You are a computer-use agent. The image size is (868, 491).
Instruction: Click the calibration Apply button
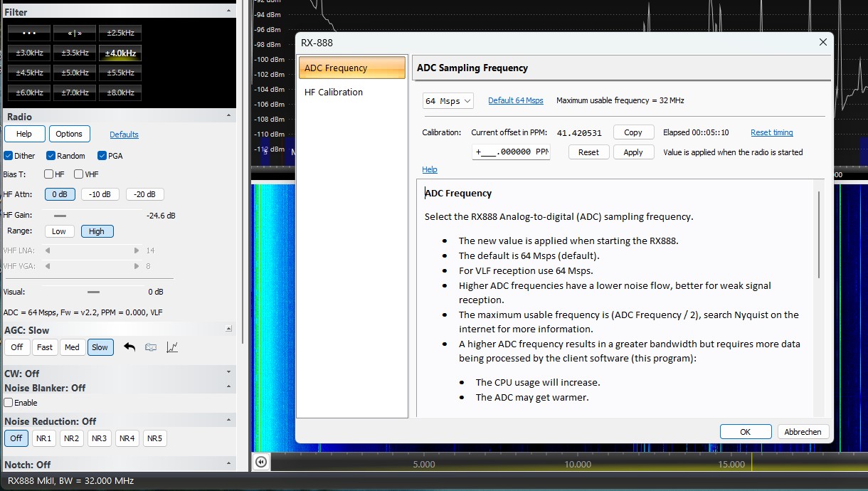pyautogui.click(x=633, y=152)
